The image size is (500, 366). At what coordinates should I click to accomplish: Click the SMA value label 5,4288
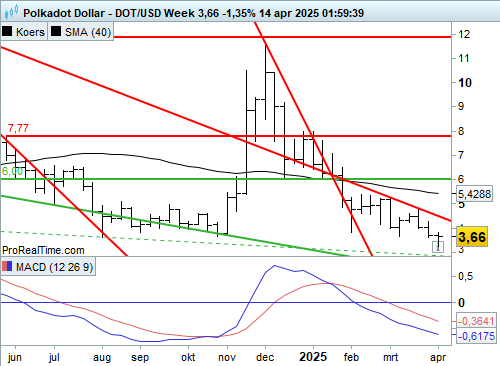[x=474, y=194]
